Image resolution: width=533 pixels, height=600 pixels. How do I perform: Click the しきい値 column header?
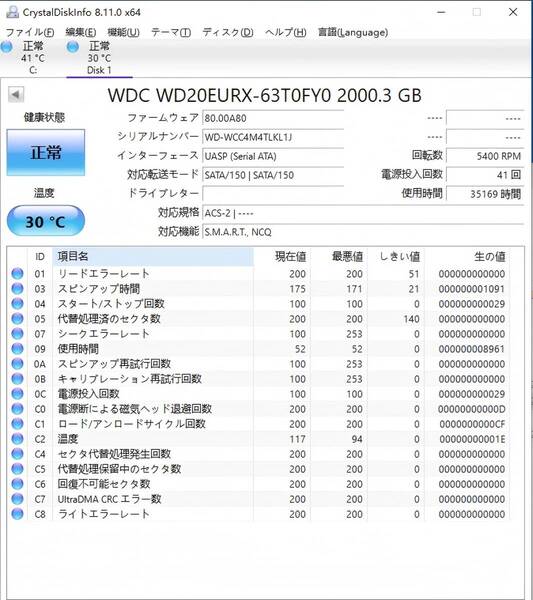[396, 256]
